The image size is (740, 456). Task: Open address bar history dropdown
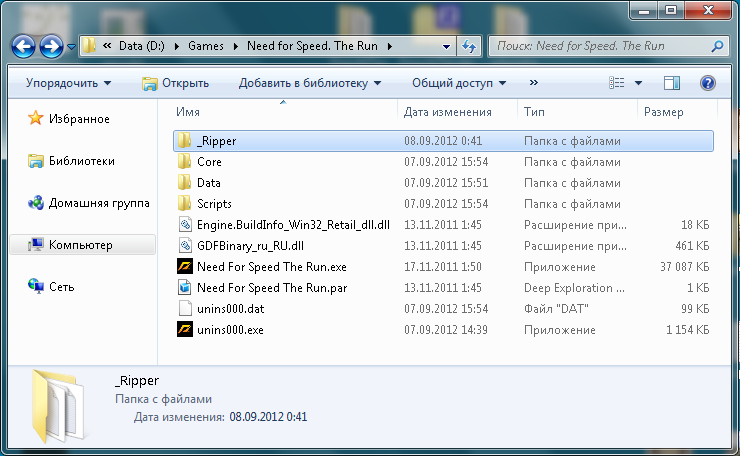446,46
